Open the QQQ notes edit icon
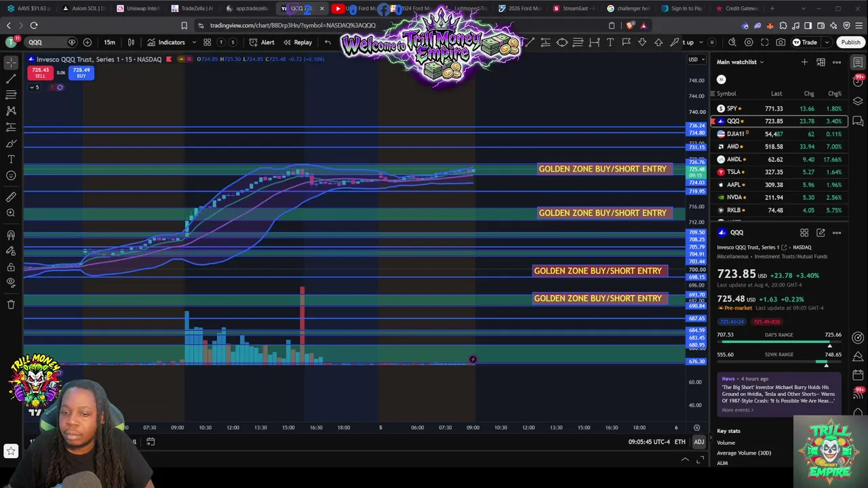The width and height of the screenshot is (868, 488). (x=821, y=232)
